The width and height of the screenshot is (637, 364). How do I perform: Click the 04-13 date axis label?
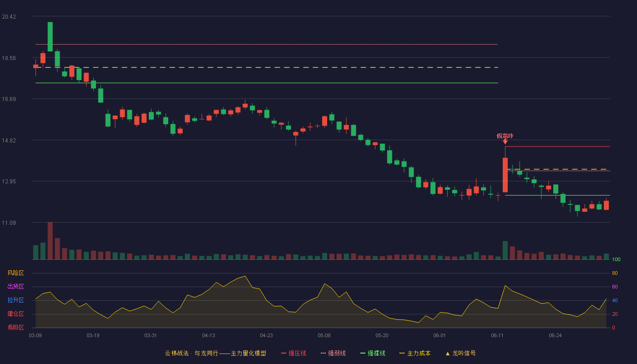tap(208, 335)
